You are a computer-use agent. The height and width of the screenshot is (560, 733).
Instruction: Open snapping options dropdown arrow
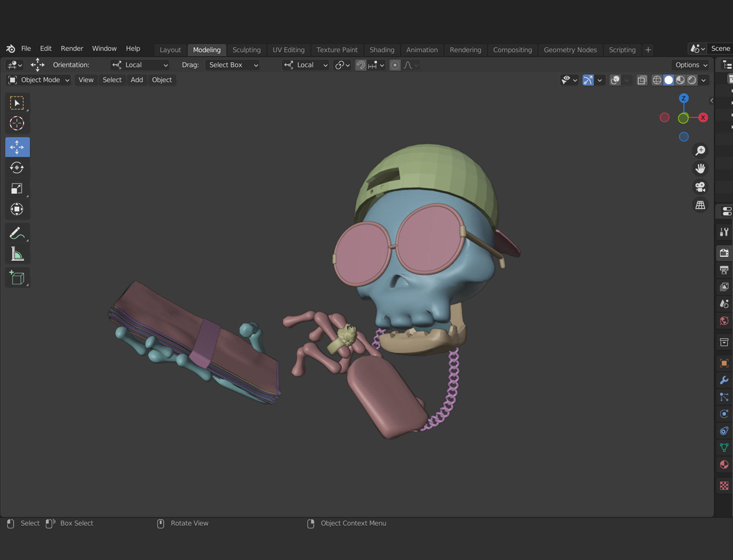click(x=382, y=65)
